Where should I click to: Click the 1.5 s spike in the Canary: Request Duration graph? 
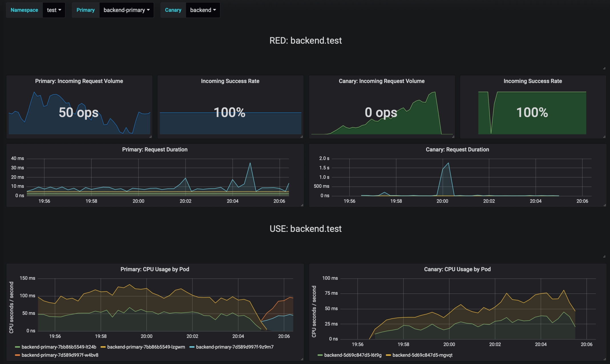pyautogui.click(x=448, y=163)
